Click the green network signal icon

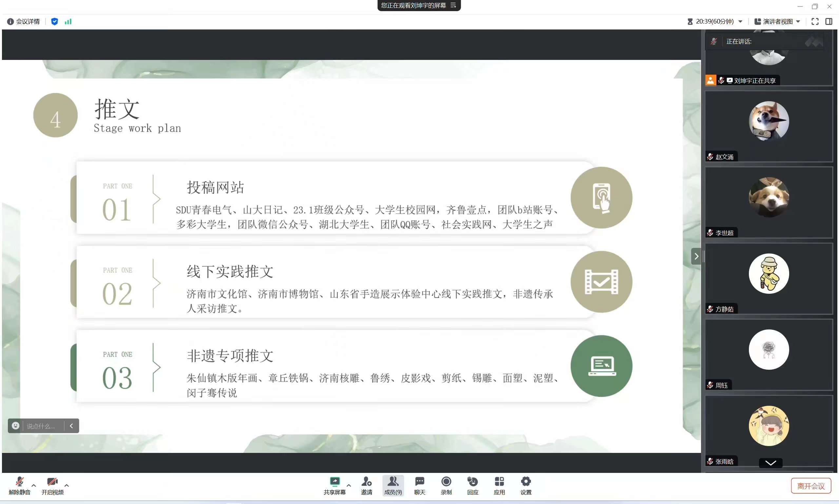click(68, 21)
